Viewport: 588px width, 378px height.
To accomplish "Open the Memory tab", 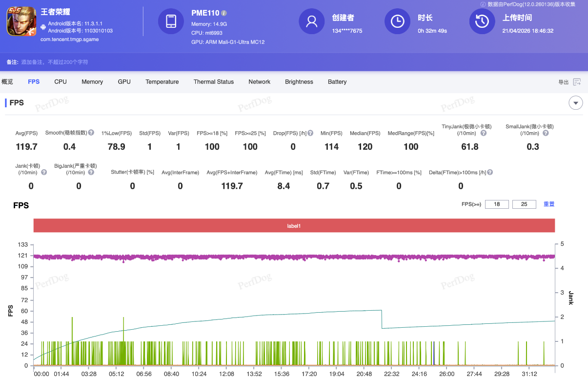I will point(92,82).
